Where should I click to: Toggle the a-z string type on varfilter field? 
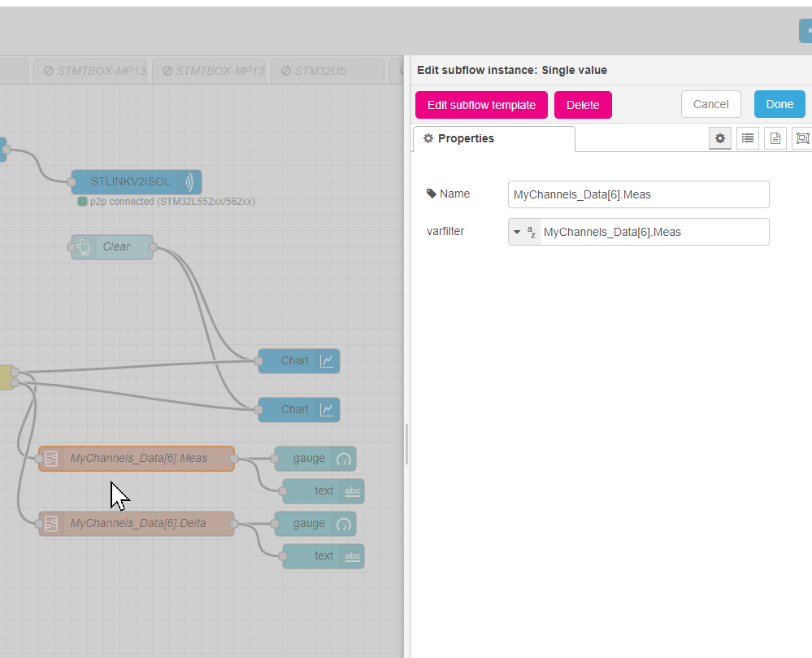(x=531, y=232)
